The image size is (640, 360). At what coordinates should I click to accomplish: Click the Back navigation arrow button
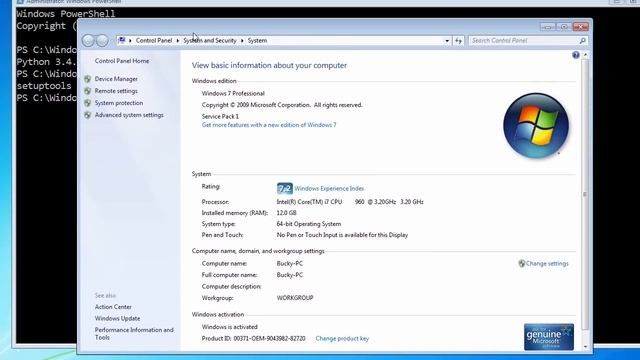click(88, 40)
